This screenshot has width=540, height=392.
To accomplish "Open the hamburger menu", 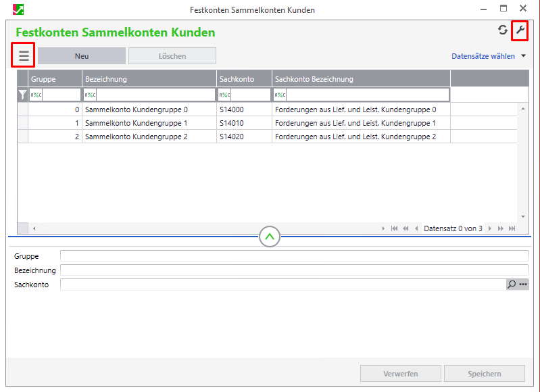I will tap(24, 55).
